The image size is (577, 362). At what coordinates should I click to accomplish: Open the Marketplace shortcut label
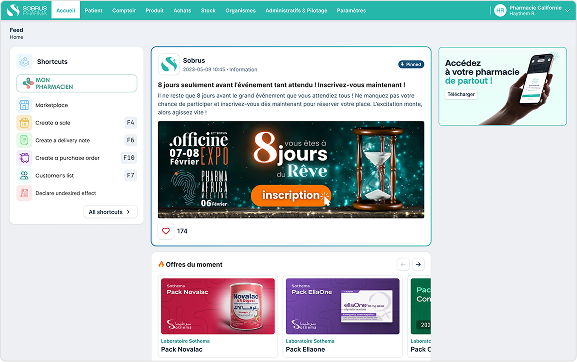pyautogui.click(x=52, y=105)
